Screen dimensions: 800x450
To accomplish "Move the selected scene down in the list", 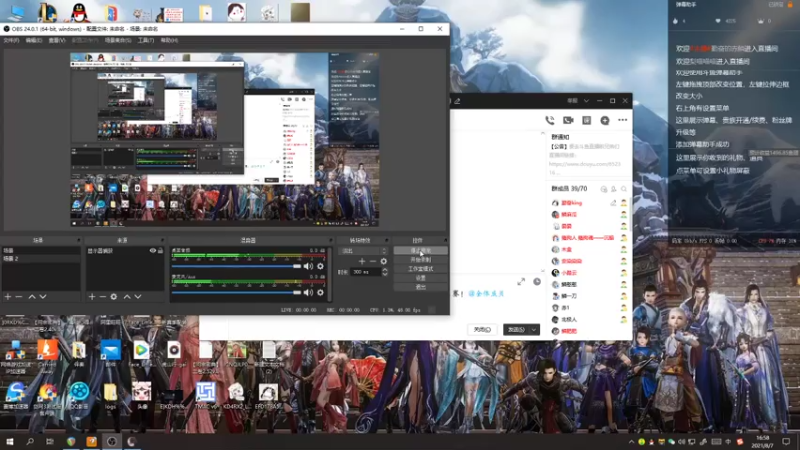I will (43, 296).
